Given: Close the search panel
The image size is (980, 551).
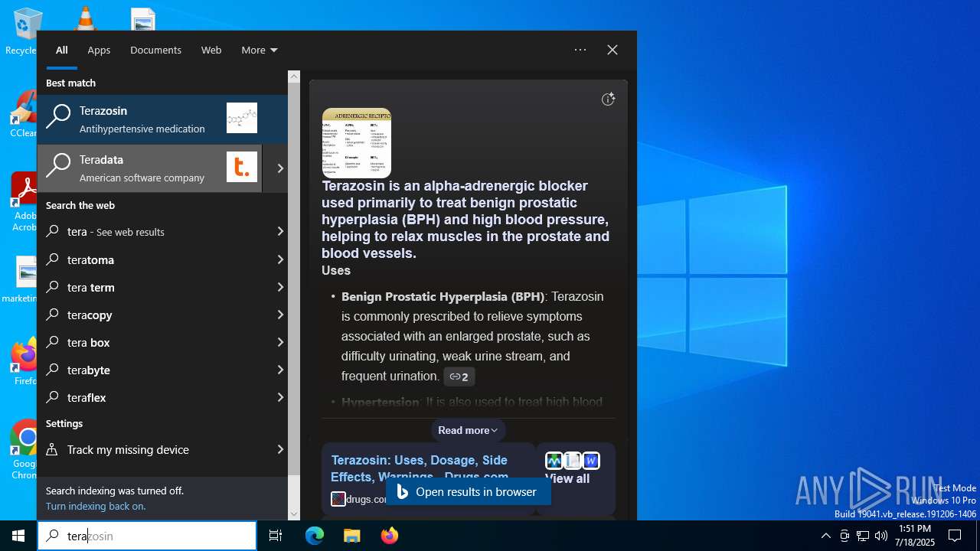Looking at the screenshot, I should tap(612, 50).
